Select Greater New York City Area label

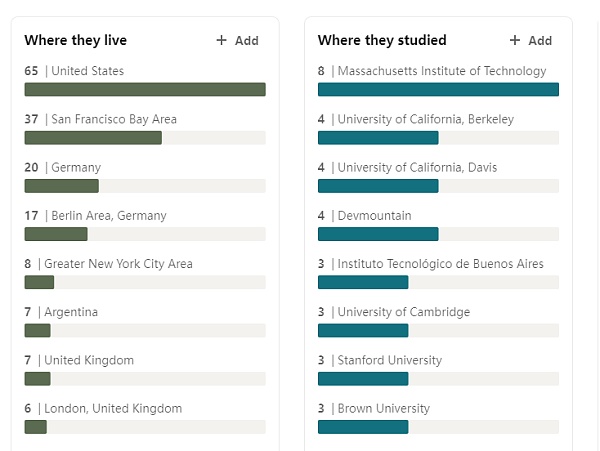[118, 264]
